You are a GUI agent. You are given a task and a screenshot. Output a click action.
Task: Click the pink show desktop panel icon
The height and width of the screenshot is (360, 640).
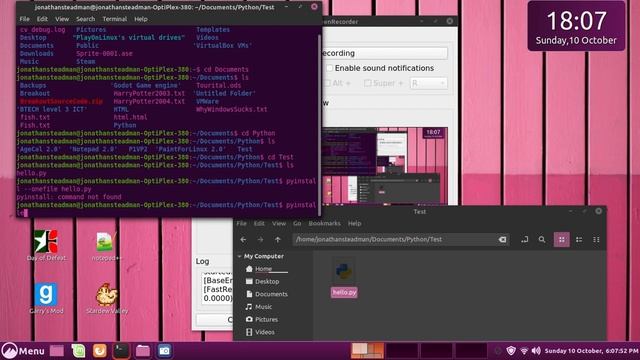[x=57, y=351]
